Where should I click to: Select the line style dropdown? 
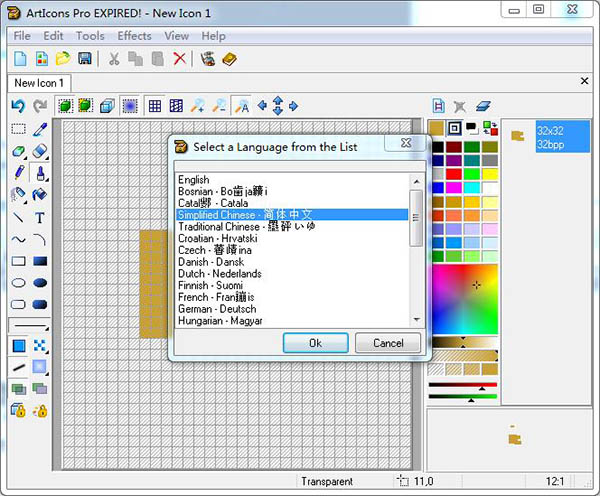tap(29, 326)
